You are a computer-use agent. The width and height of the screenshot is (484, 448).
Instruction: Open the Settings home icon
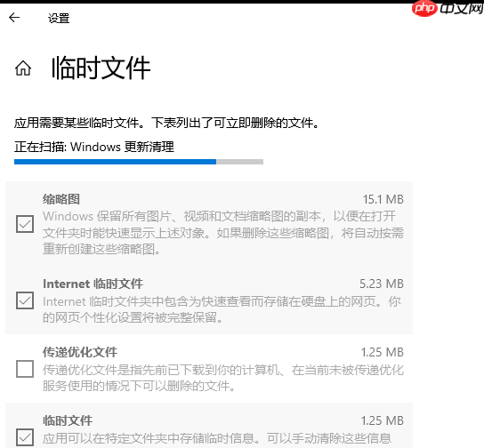[23, 68]
